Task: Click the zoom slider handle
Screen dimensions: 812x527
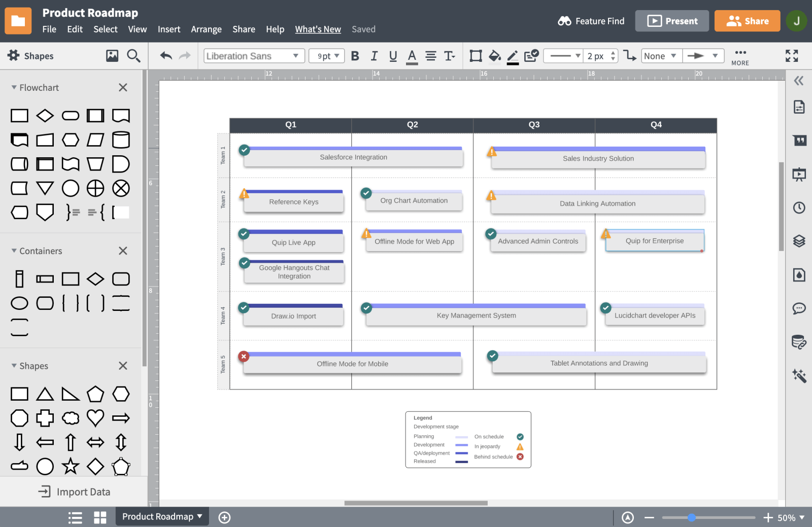Action: click(691, 517)
